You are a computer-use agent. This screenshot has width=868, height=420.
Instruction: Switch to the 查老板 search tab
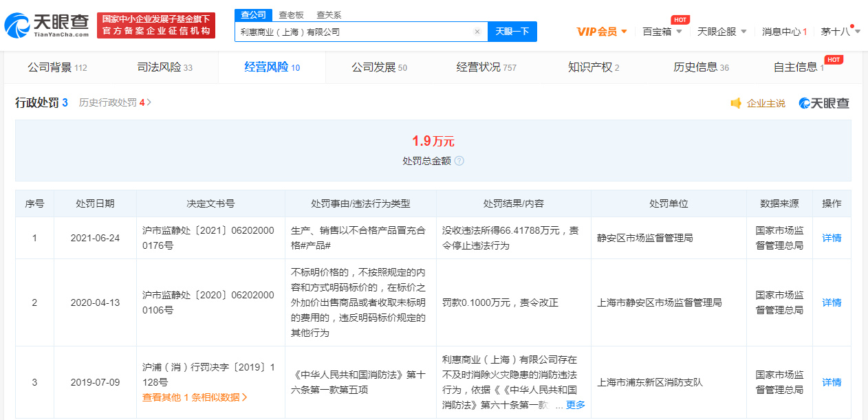[x=291, y=14]
